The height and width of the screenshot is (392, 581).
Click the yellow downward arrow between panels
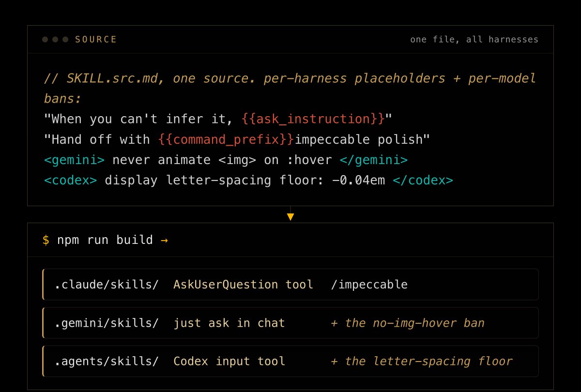290,217
